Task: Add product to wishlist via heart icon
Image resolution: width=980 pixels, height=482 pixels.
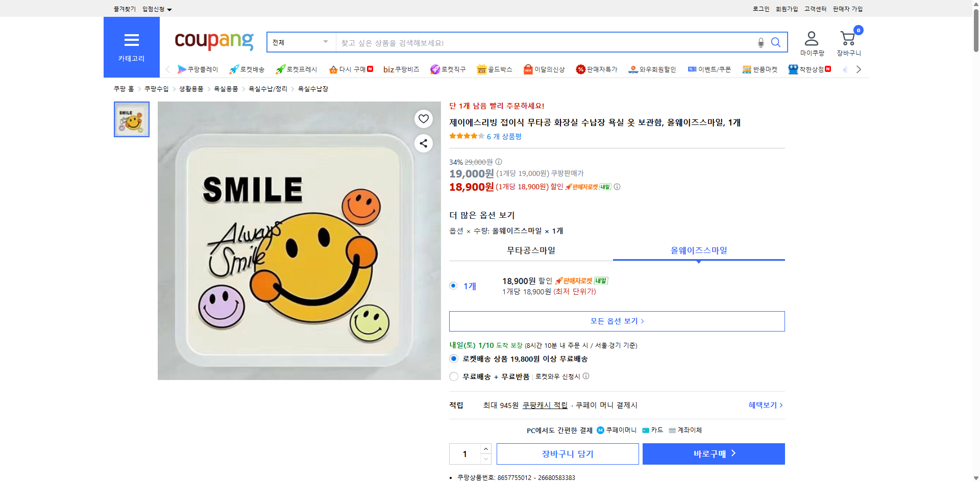Action: (x=423, y=118)
